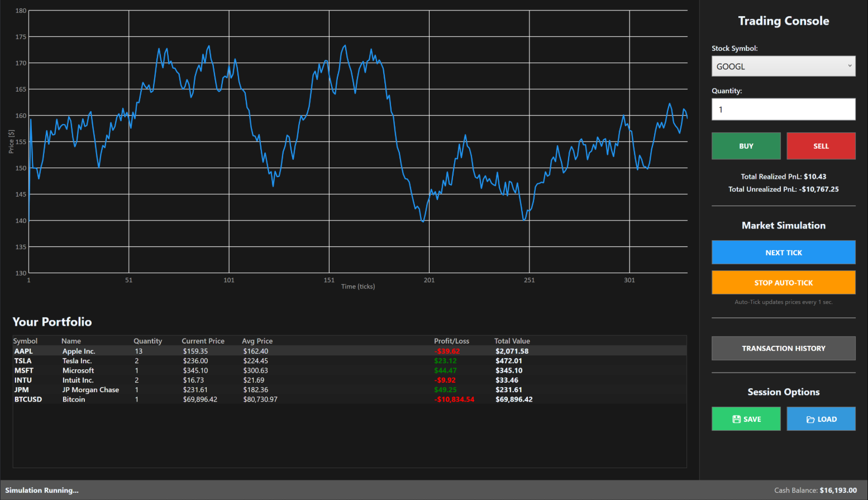Image resolution: width=868 pixels, height=500 pixels.
Task: Expand the stock symbol selector to pick TSLA
Action: coord(783,66)
